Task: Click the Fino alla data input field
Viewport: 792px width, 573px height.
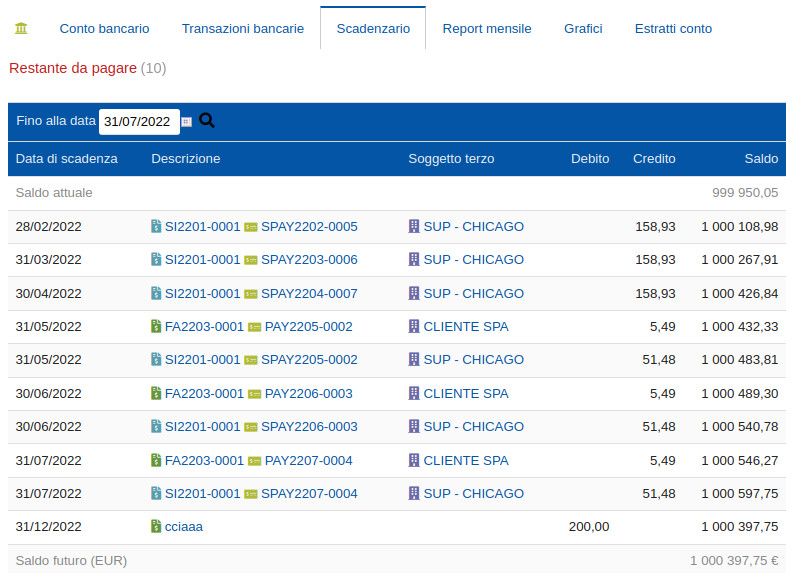Action: pos(138,122)
